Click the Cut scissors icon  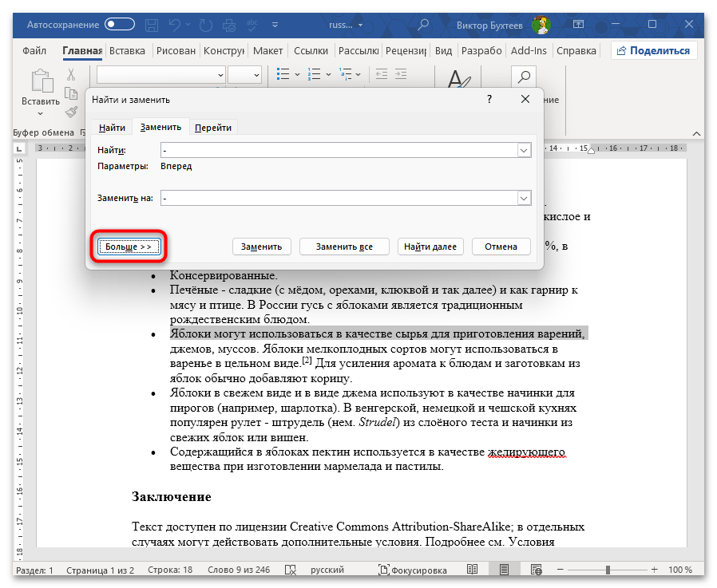[71, 75]
